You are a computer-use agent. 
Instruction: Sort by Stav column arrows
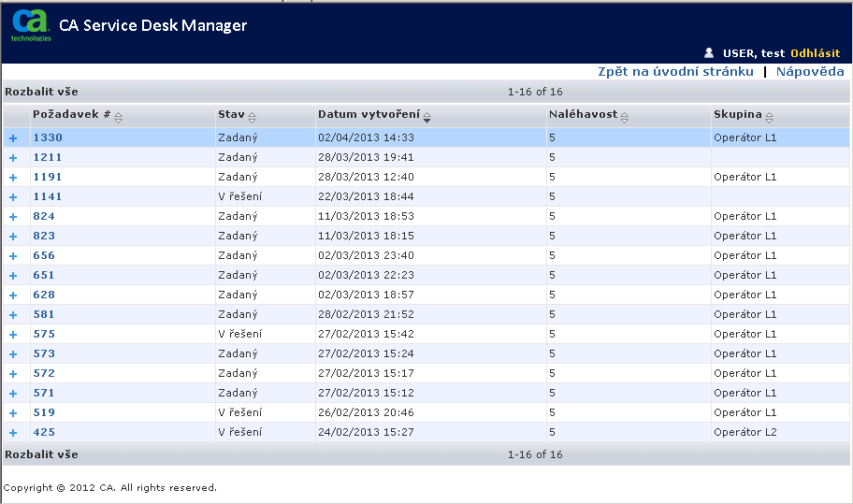[252, 117]
